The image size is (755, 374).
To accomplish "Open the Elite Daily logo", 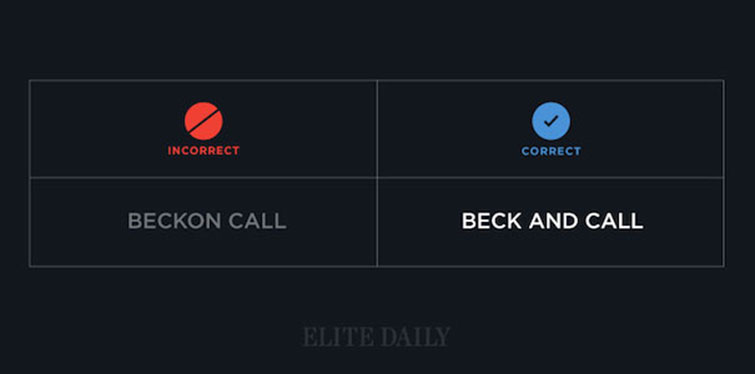I will [377, 336].
